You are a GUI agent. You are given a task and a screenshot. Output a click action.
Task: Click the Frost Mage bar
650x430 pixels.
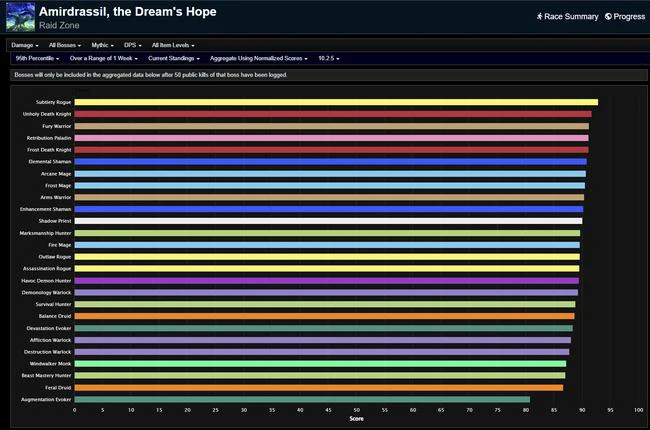(330, 186)
